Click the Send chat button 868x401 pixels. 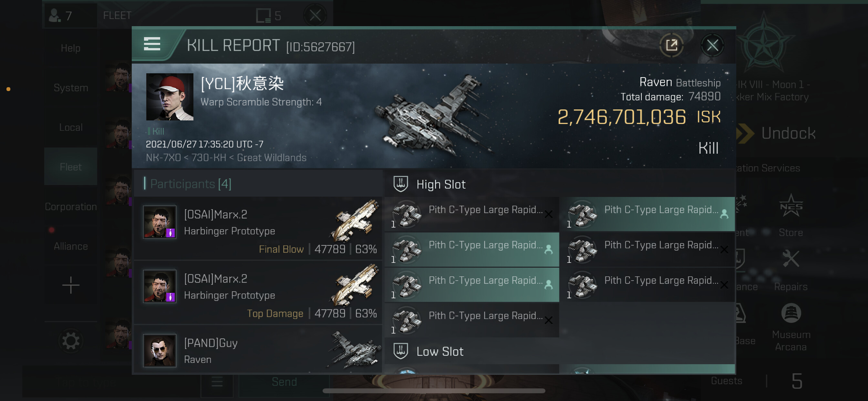(x=284, y=382)
